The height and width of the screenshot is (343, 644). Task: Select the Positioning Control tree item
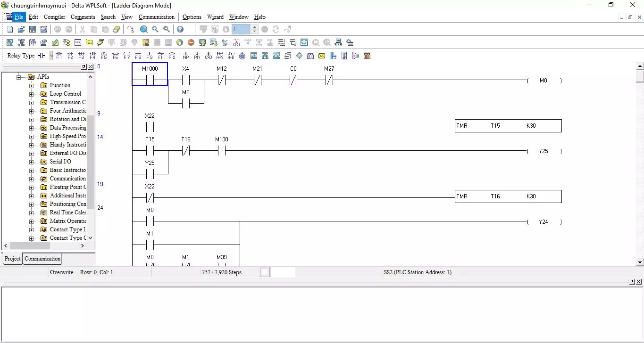[x=68, y=204]
